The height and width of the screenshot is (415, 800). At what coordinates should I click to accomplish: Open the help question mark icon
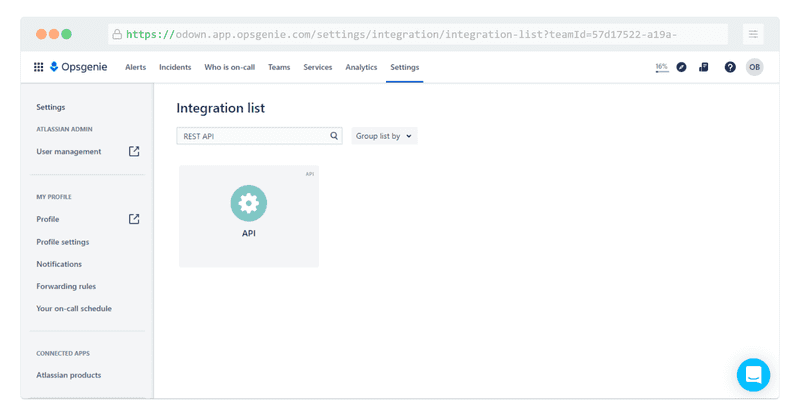click(x=730, y=67)
